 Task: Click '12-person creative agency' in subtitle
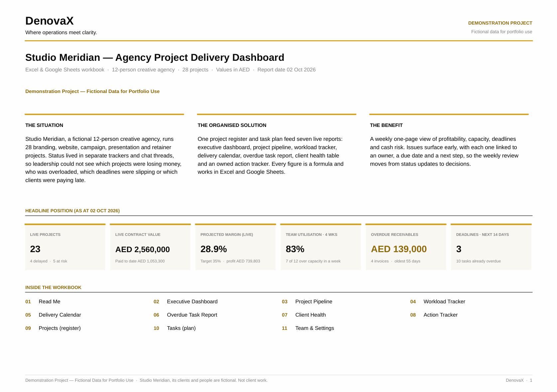(143, 70)
